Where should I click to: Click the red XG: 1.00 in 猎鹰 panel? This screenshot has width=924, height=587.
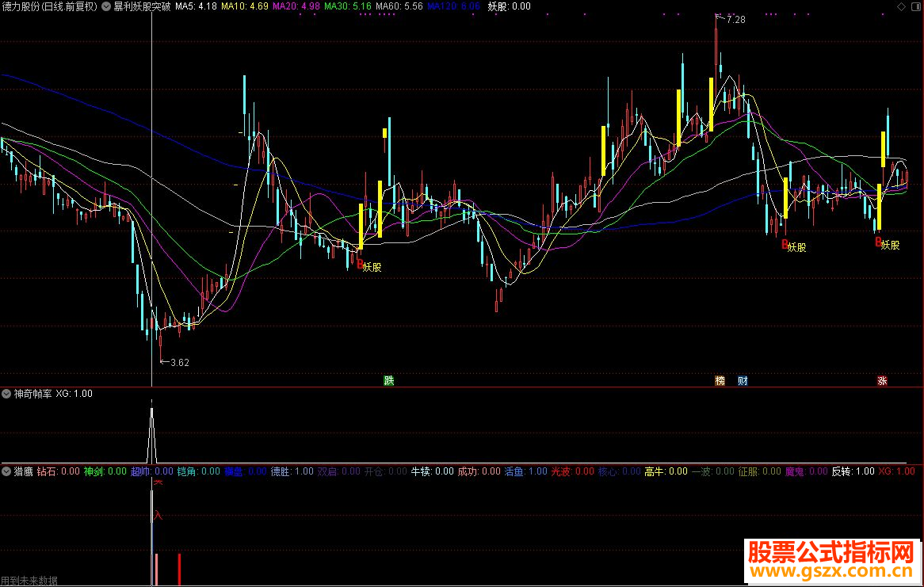coord(897,471)
